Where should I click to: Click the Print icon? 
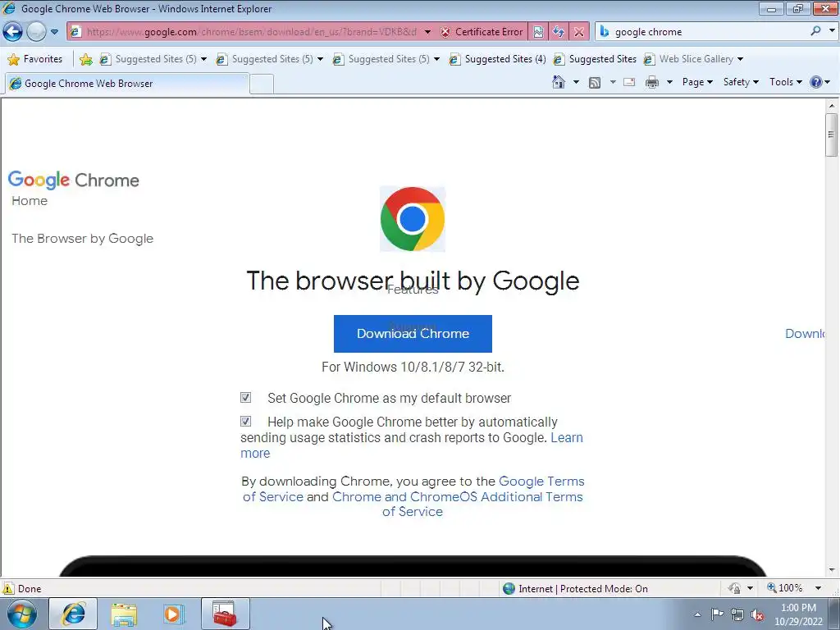coord(652,82)
